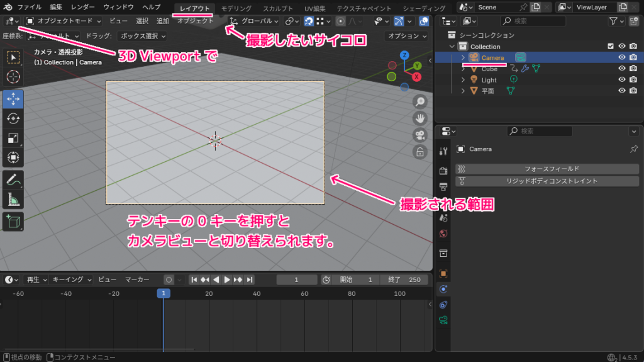Screen dimensions: 644x362
Task: Open the orange Object properties tab
Action: (x=443, y=274)
